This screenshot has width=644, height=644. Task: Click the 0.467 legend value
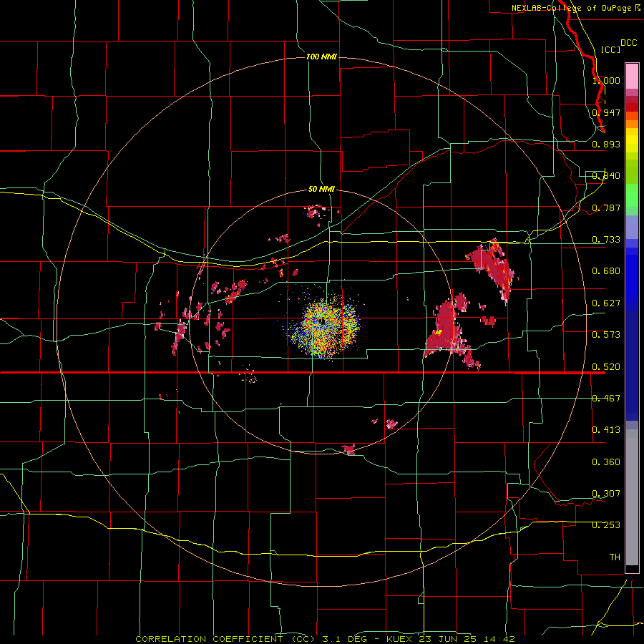[606, 399]
